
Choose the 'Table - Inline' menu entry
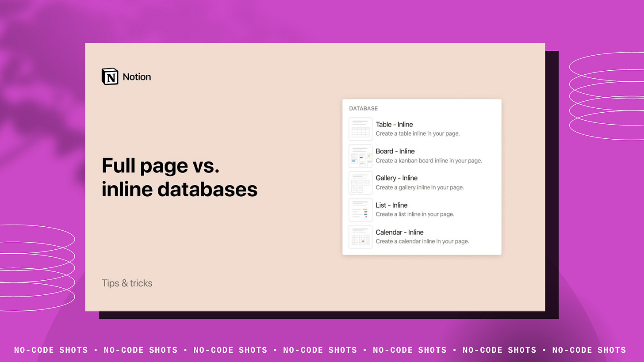(422, 129)
